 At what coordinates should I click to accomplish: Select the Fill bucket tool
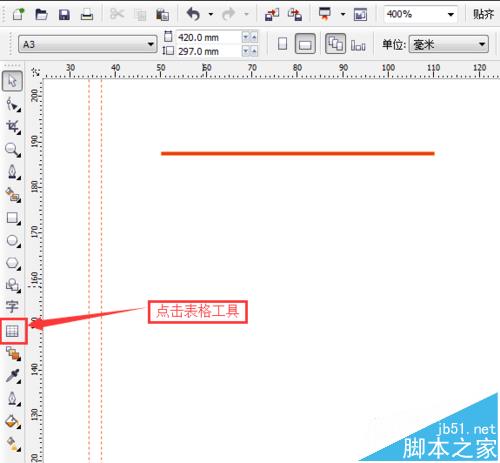tap(13, 421)
